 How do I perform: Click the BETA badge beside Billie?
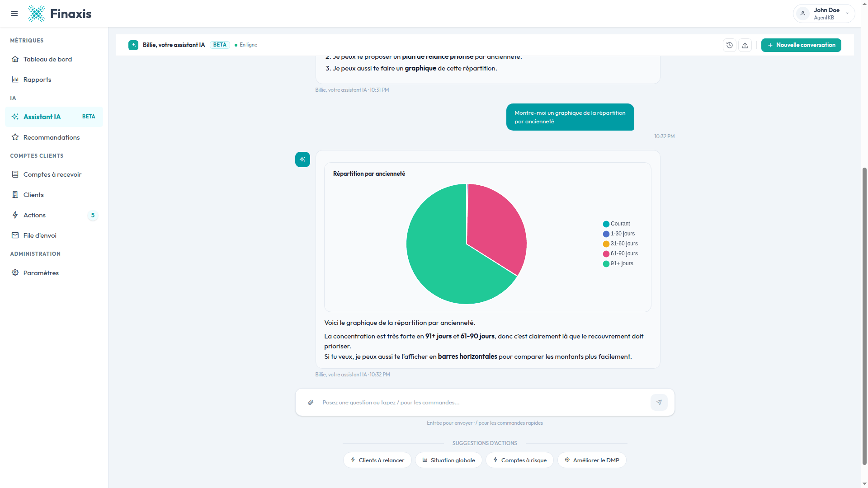pyautogui.click(x=220, y=45)
